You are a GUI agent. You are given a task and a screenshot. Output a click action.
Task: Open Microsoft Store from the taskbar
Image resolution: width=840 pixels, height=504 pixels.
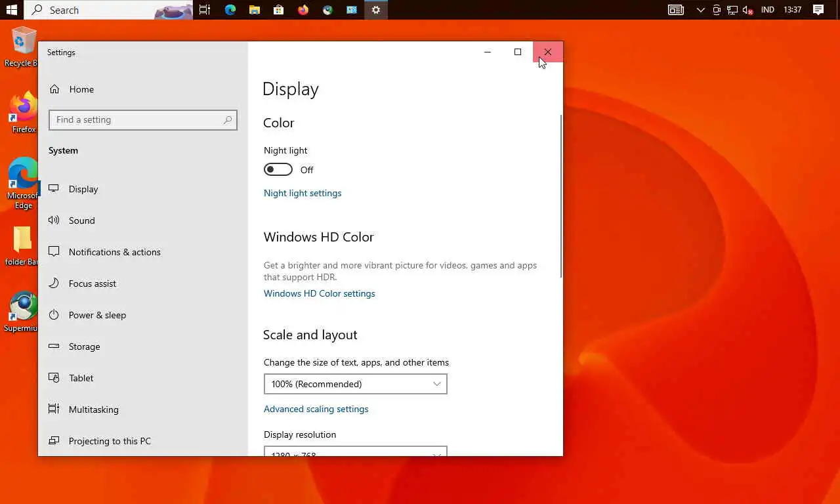pyautogui.click(x=279, y=10)
